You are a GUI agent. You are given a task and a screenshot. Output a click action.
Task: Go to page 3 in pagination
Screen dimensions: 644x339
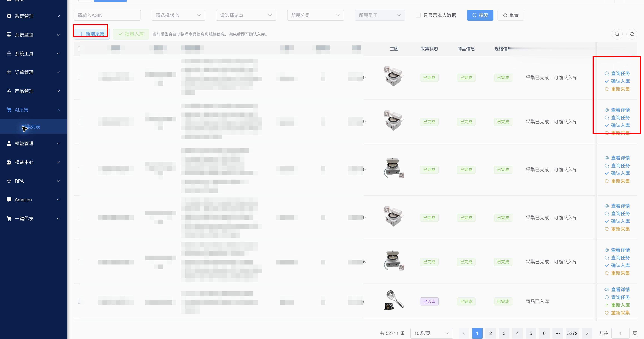(504, 333)
